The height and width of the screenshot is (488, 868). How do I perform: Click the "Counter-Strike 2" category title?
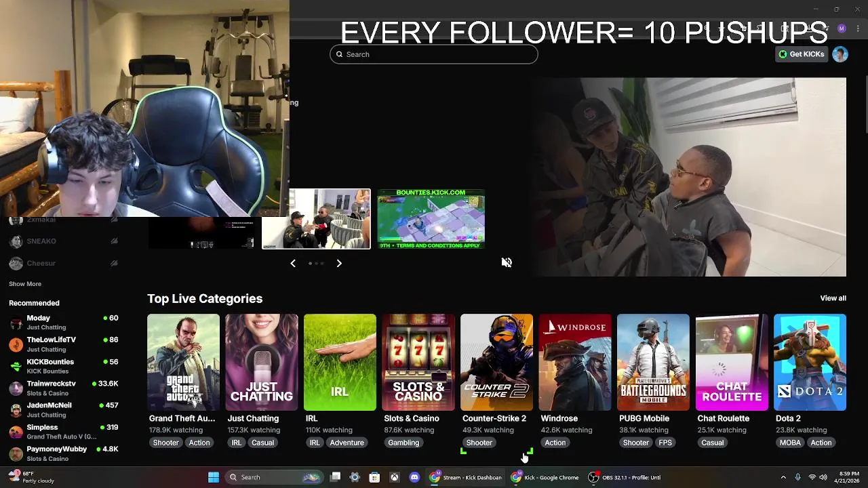click(x=494, y=418)
